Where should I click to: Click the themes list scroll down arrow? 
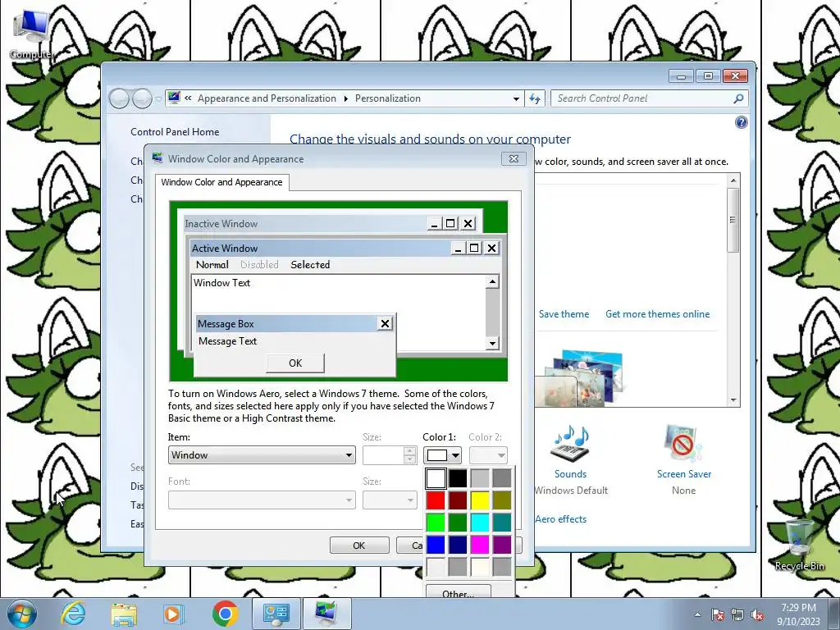click(733, 400)
